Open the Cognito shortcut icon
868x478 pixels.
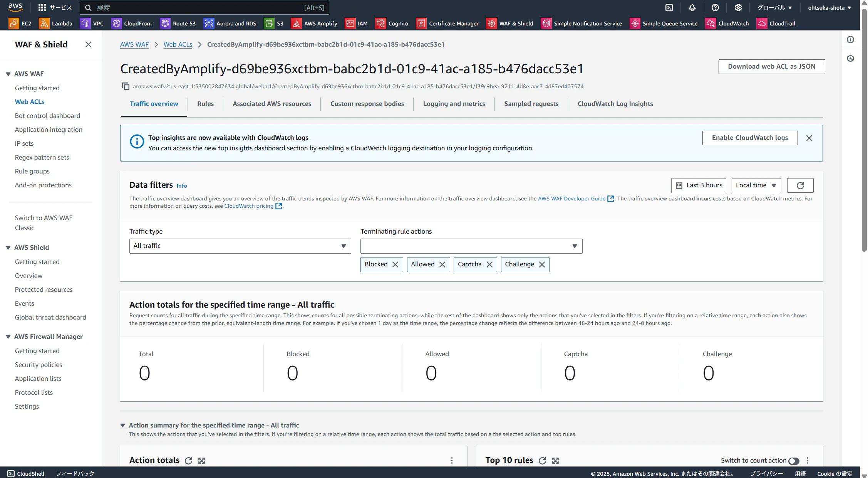coord(380,24)
